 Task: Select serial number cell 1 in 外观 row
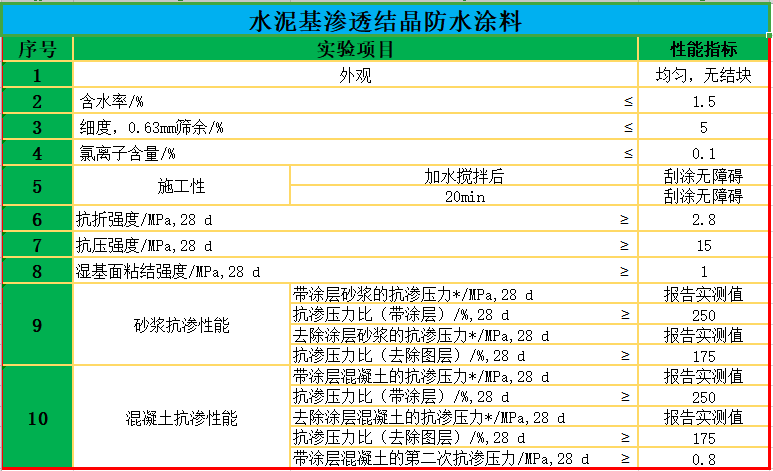(x=37, y=75)
